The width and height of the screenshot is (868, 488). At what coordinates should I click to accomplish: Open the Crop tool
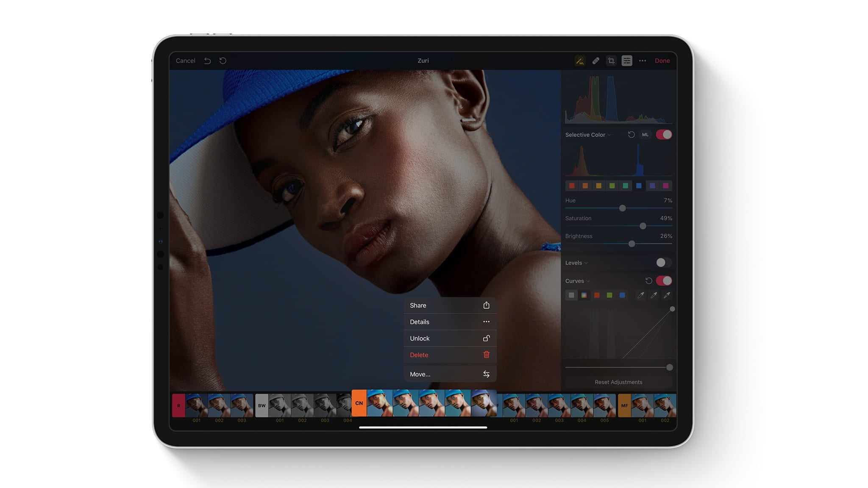pos(611,61)
